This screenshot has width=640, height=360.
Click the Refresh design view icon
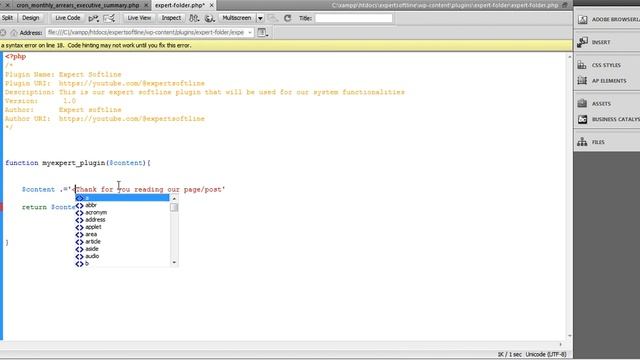click(x=288, y=18)
